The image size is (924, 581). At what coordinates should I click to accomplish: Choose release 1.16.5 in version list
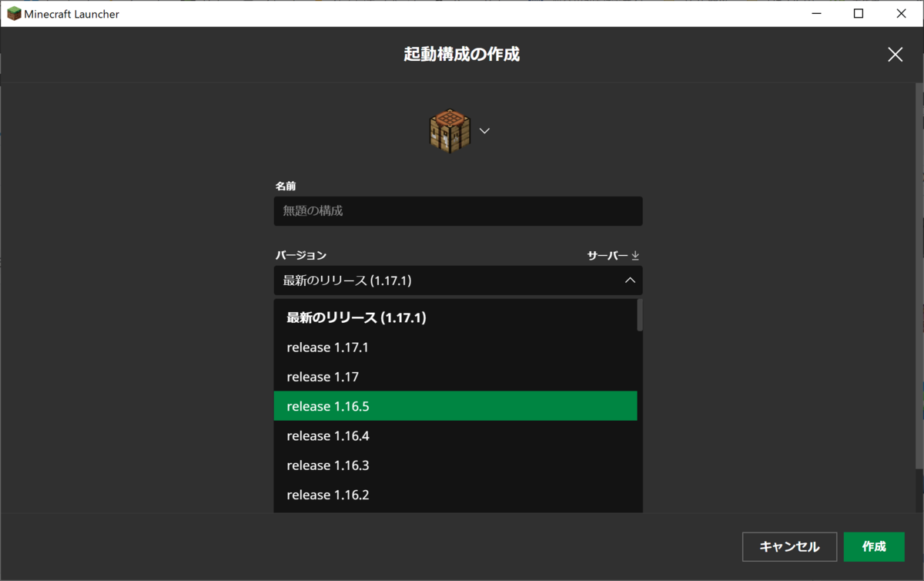click(455, 406)
